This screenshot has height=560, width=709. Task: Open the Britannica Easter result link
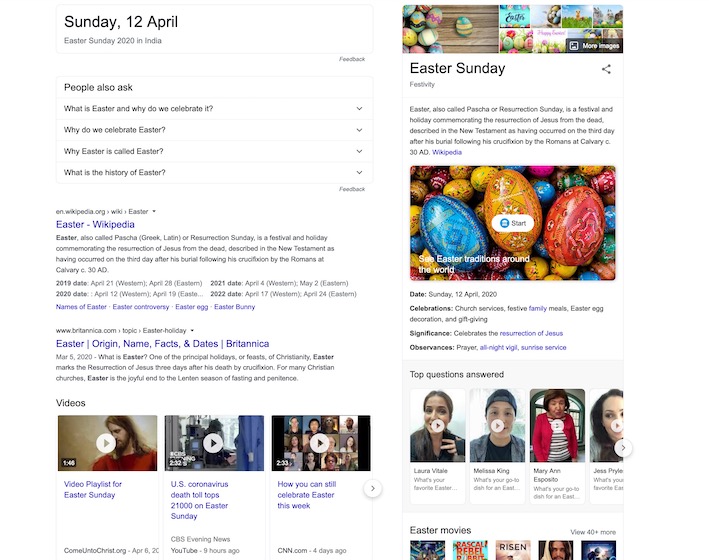[162, 344]
